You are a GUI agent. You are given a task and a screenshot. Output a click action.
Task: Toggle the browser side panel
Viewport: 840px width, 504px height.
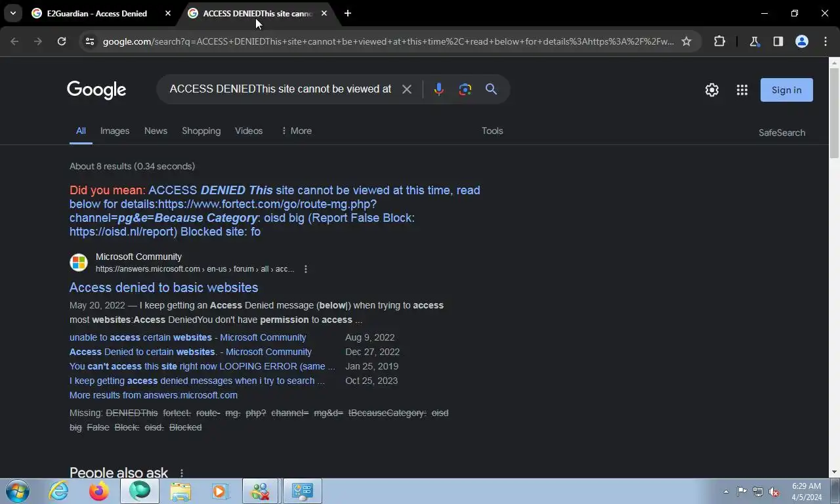[778, 41]
